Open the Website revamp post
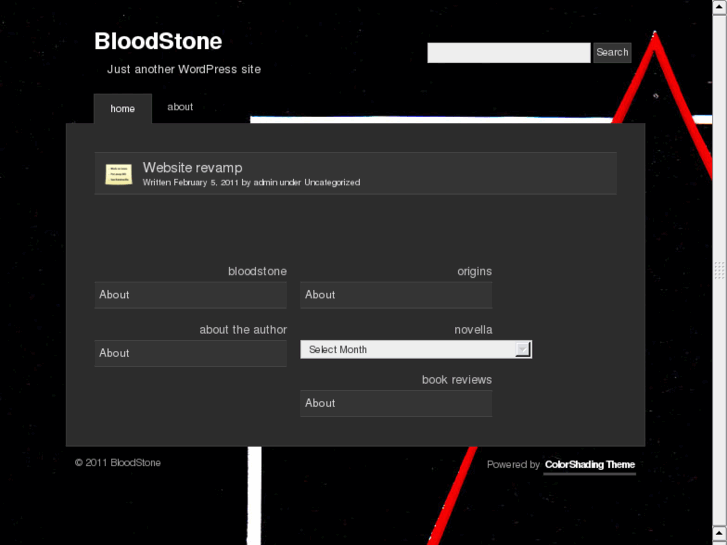The width and height of the screenshot is (727, 545). pyautogui.click(x=192, y=167)
